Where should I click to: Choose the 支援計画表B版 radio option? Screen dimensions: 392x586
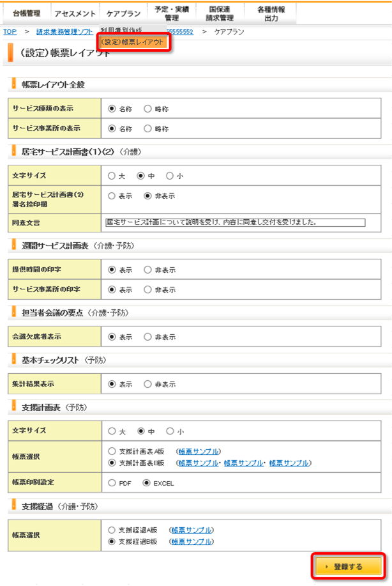click(112, 463)
